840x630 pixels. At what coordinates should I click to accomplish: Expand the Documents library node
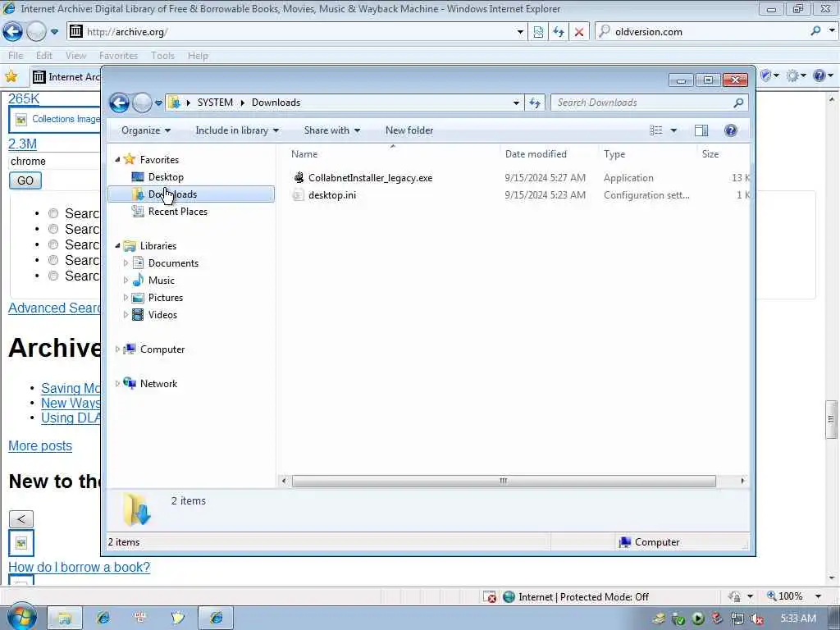pos(126,263)
